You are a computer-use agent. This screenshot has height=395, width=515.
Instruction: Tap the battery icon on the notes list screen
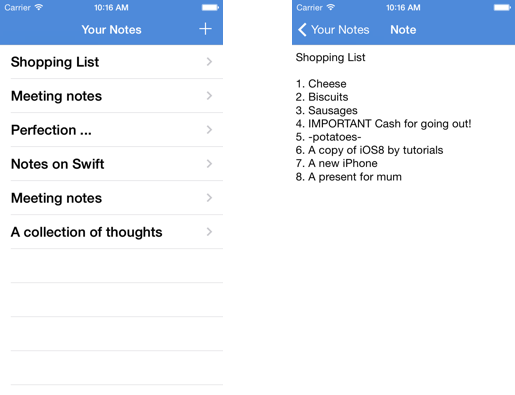pyautogui.click(x=210, y=7)
